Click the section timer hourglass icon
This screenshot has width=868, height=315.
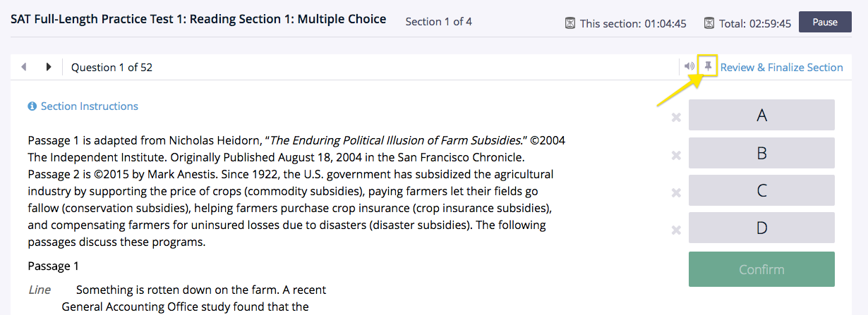coord(570,23)
